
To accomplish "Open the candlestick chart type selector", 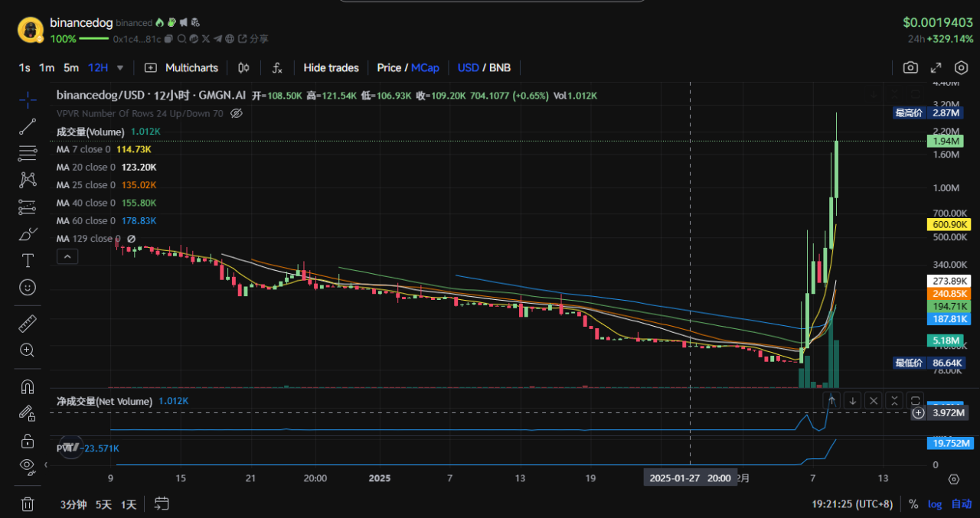I will pyautogui.click(x=243, y=67).
